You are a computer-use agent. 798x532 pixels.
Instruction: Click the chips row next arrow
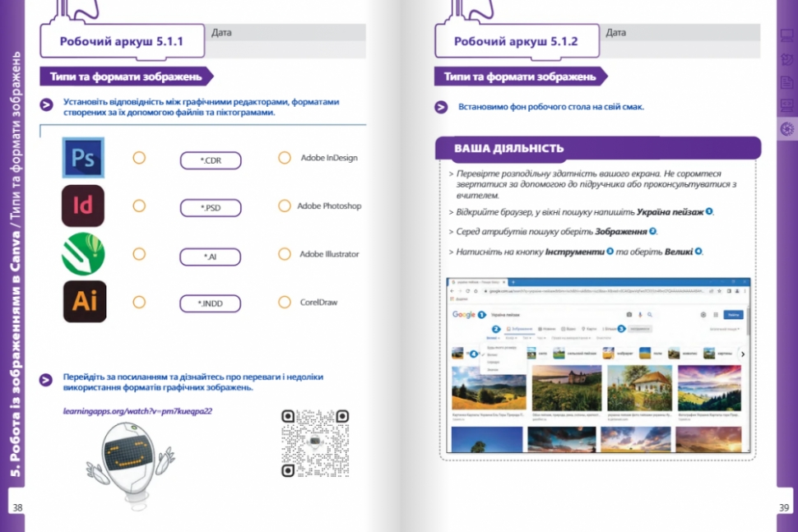743,354
